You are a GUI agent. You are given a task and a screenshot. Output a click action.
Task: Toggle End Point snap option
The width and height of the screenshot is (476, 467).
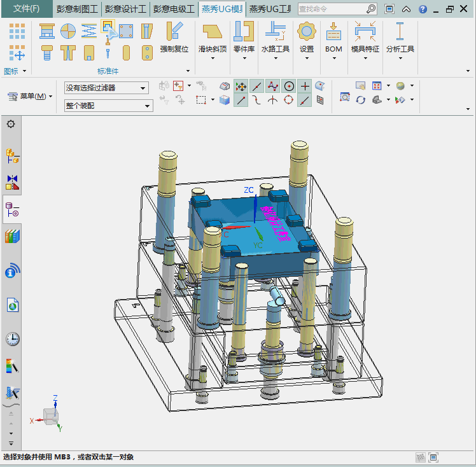(x=241, y=101)
